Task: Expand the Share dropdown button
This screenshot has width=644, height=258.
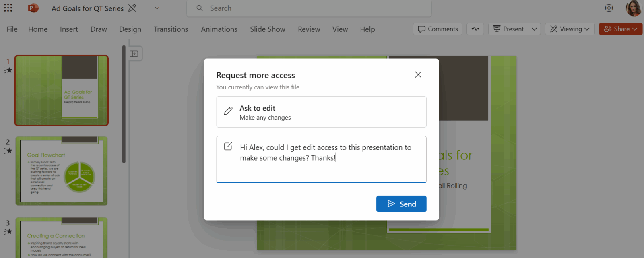Action: coord(620,29)
